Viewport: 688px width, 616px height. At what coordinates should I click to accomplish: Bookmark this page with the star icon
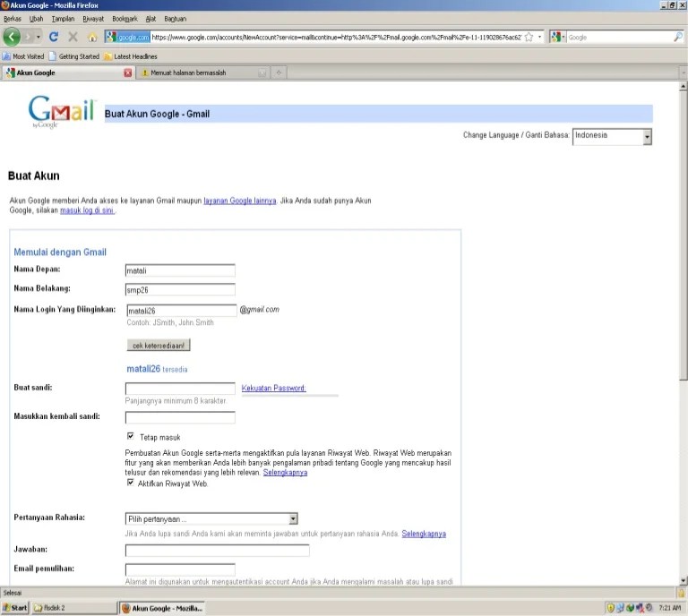point(529,38)
